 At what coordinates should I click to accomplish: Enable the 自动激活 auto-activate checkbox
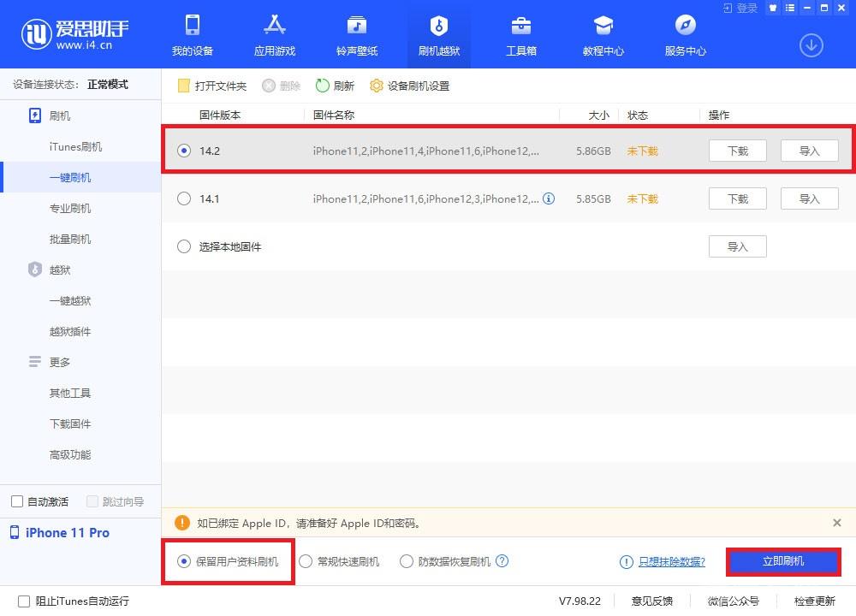(15, 501)
